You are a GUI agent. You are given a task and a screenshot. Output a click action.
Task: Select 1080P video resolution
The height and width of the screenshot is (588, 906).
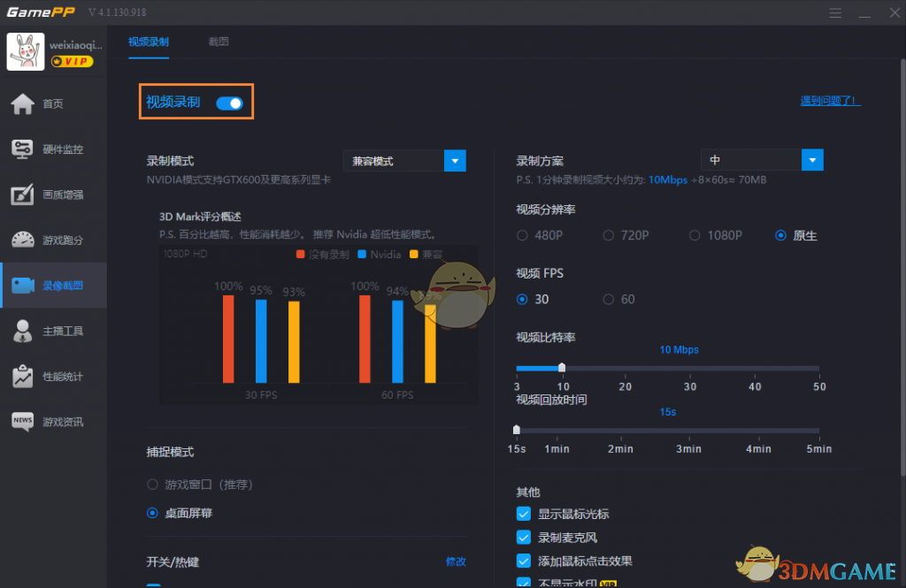point(695,235)
